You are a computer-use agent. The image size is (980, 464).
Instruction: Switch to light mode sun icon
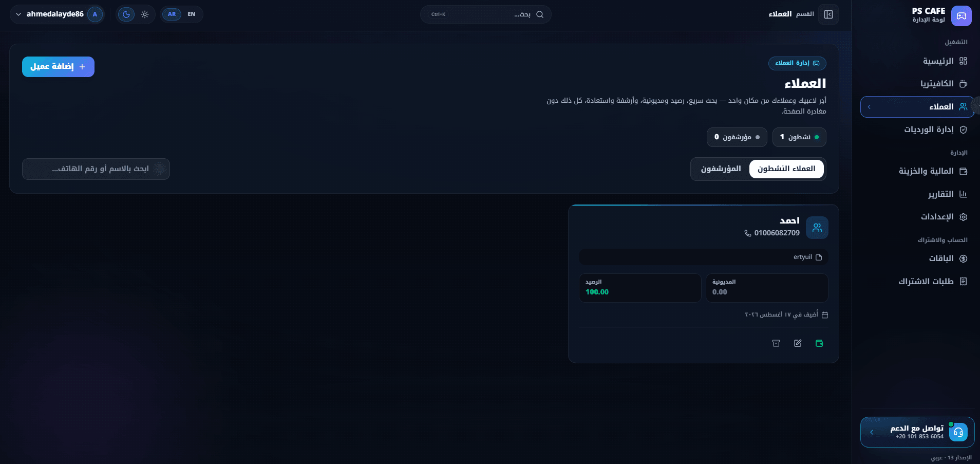click(145, 14)
